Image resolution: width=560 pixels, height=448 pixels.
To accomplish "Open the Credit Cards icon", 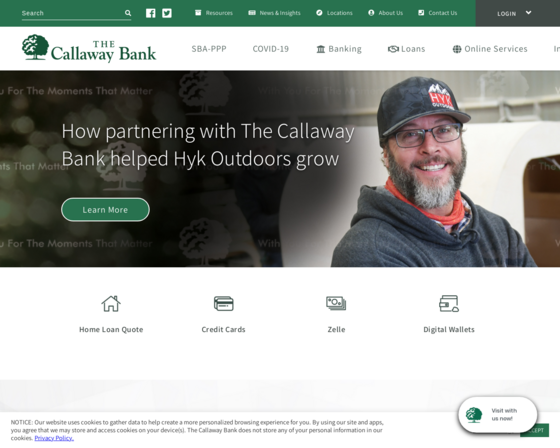I will [x=224, y=304].
